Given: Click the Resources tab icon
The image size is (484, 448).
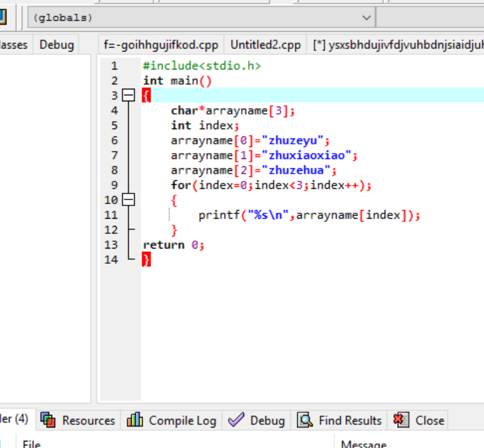Looking at the screenshot, I should click(48, 420).
